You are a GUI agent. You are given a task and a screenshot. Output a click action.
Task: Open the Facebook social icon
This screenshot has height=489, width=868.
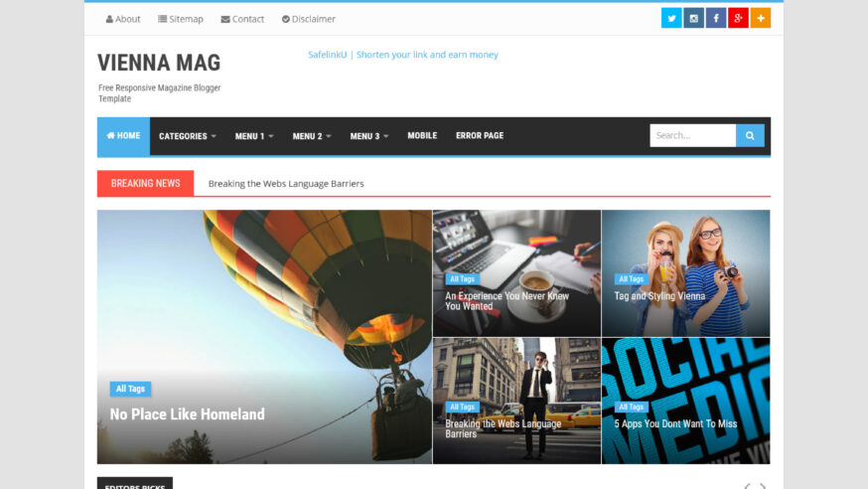coord(716,18)
